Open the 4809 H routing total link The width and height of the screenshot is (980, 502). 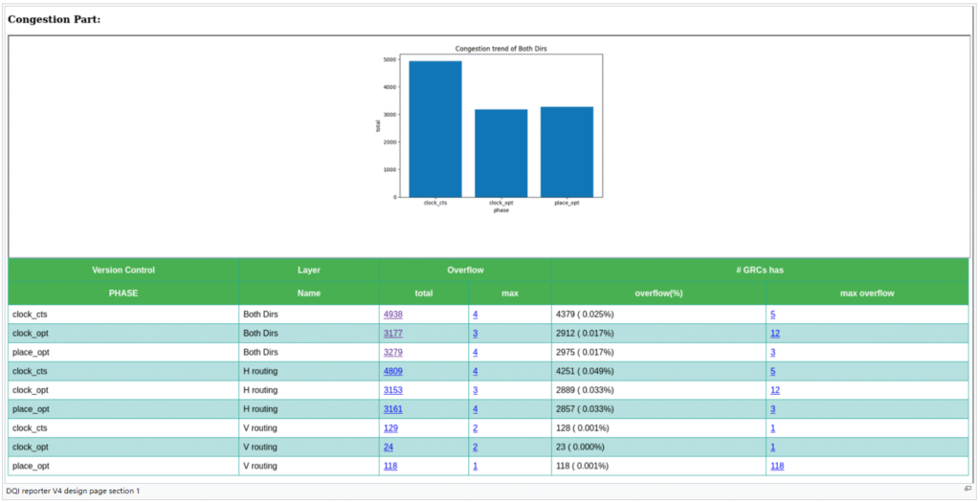tap(392, 371)
